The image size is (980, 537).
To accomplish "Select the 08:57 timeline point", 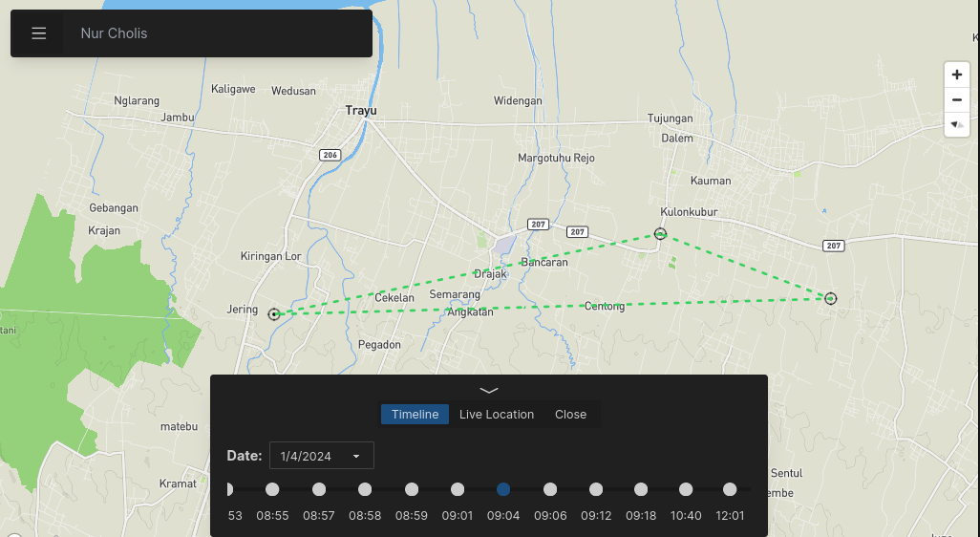I will [319, 489].
